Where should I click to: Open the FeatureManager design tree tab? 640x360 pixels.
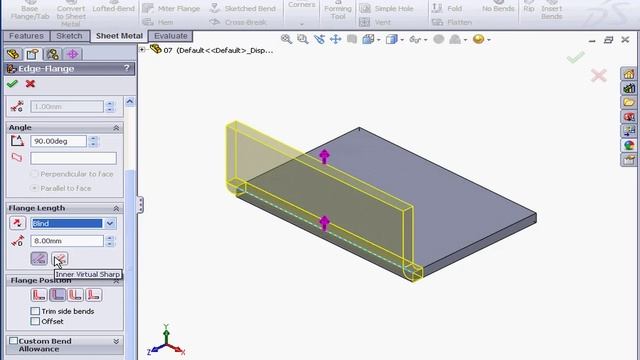click(x=13, y=54)
